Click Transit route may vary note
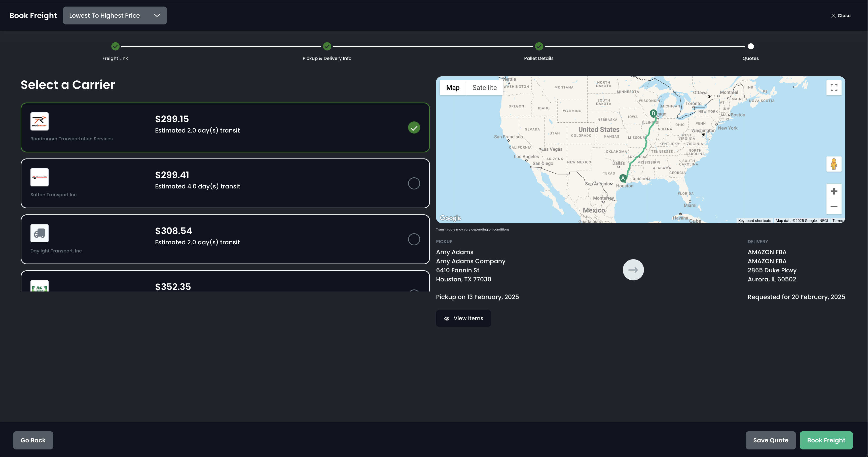 [473, 229]
